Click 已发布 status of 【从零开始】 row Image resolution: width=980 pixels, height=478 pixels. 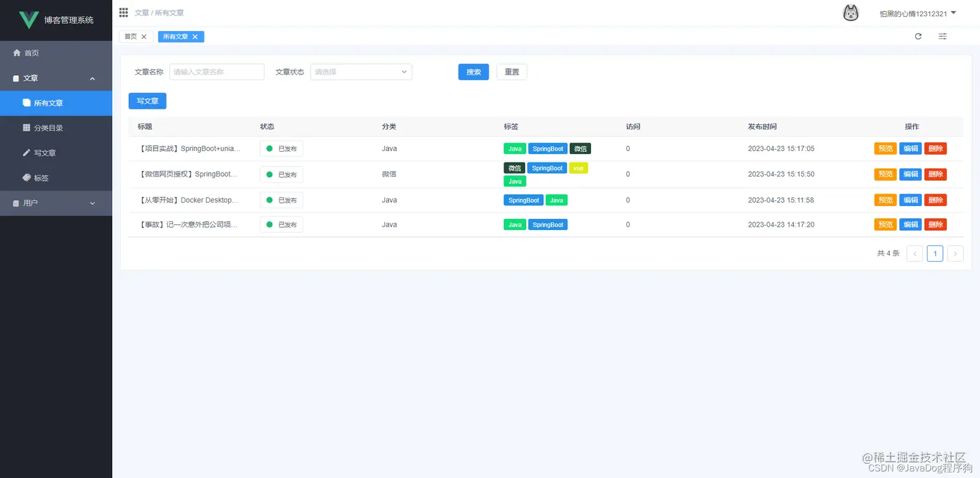pyautogui.click(x=281, y=200)
